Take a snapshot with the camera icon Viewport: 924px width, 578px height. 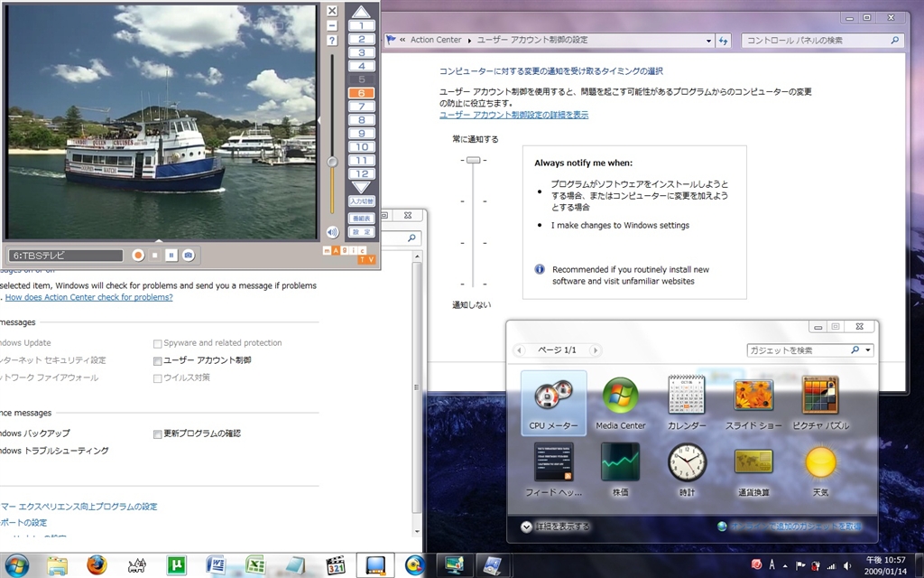click(188, 256)
